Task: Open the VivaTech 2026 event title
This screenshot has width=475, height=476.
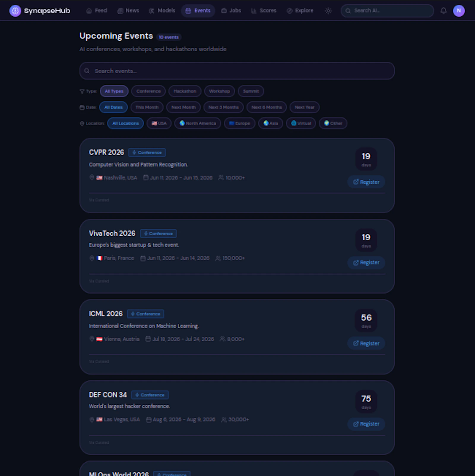Action: [x=112, y=234]
